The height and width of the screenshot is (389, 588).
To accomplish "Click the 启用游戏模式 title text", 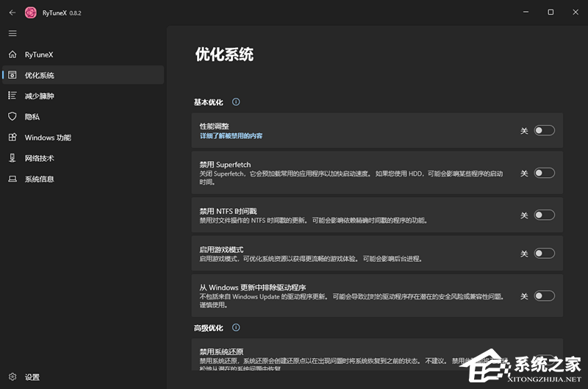I will (x=221, y=249).
